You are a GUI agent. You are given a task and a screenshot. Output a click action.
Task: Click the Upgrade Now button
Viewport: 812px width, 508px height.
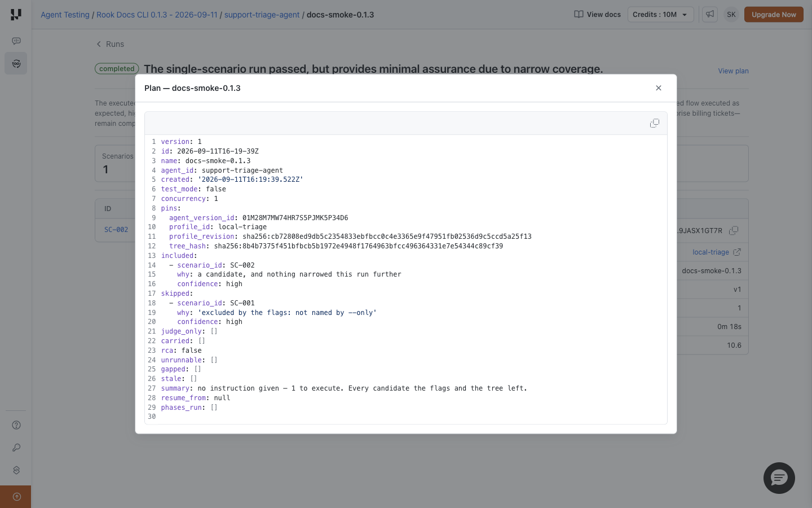click(x=774, y=15)
